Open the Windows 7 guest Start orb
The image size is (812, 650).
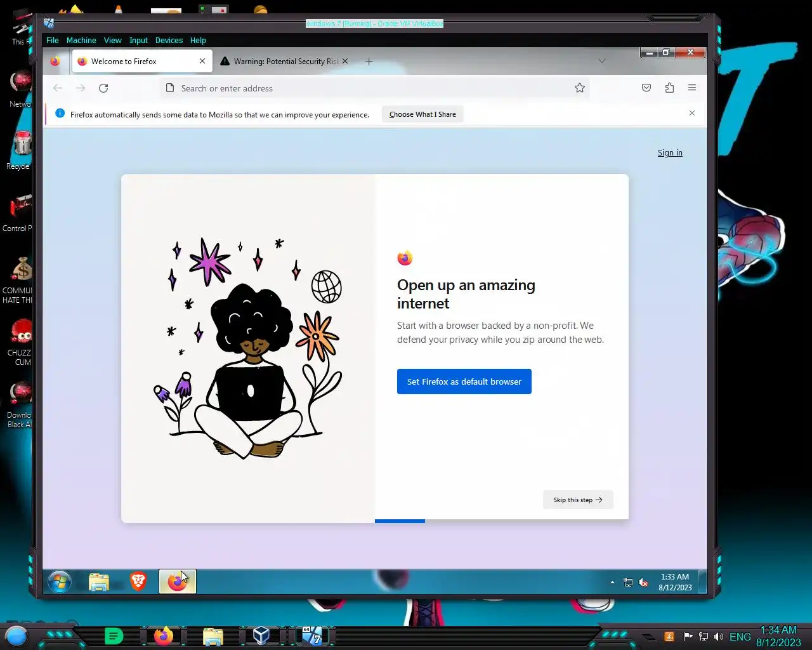[x=60, y=581]
